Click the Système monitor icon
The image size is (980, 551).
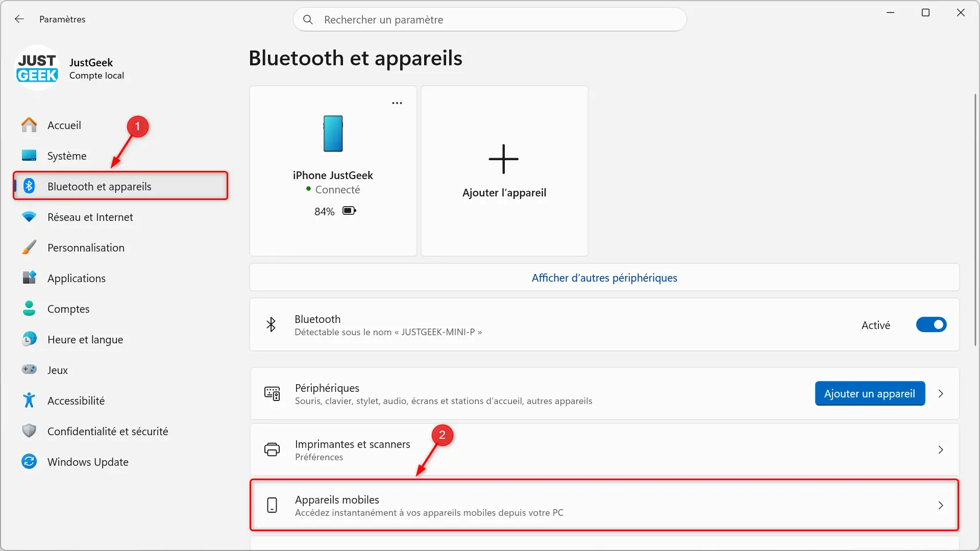click(29, 156)
